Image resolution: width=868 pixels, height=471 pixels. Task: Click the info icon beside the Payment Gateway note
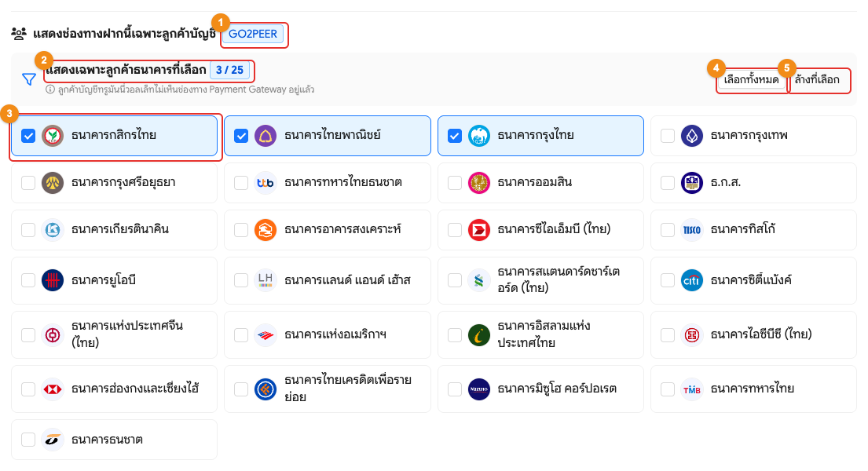(x=50, y=89)
